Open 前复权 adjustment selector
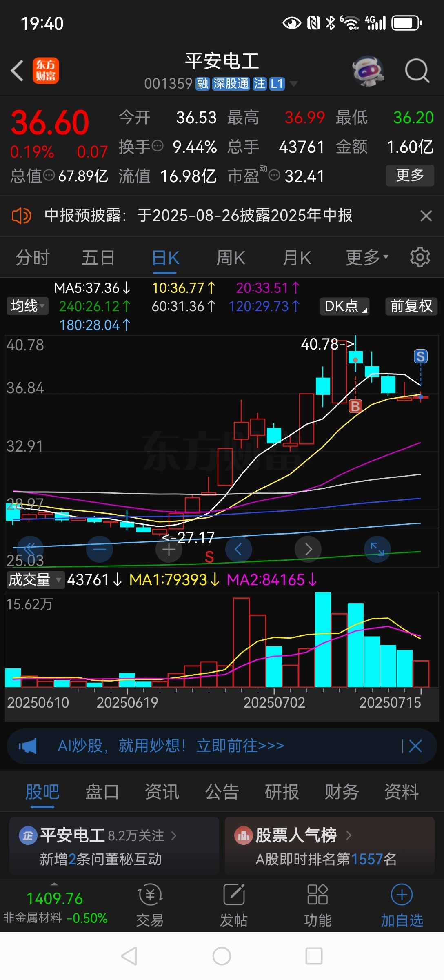 pos(411,306)
